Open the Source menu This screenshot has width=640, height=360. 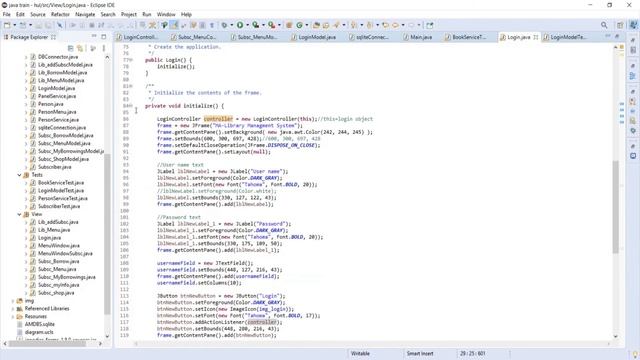pyautogui.click(x=38, y=14)
